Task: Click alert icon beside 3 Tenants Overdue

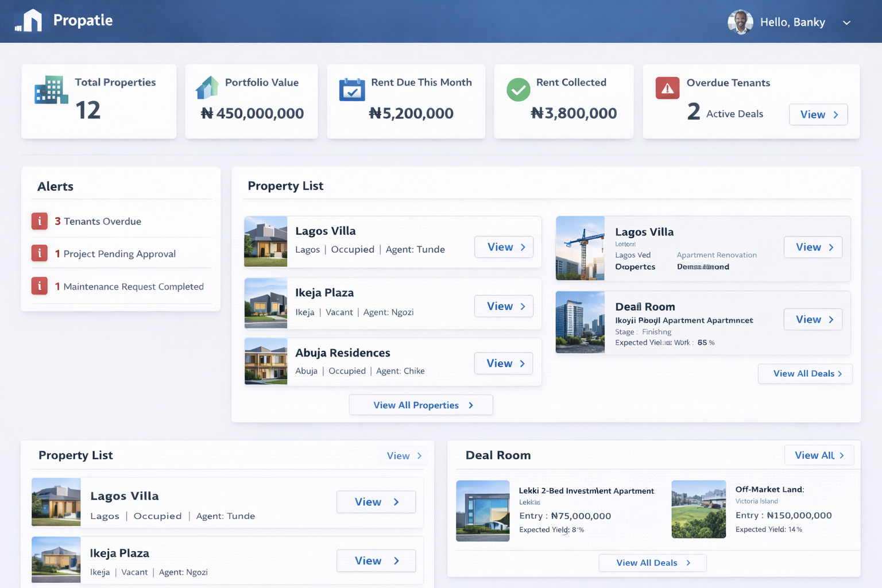Action: pos(40,221)
